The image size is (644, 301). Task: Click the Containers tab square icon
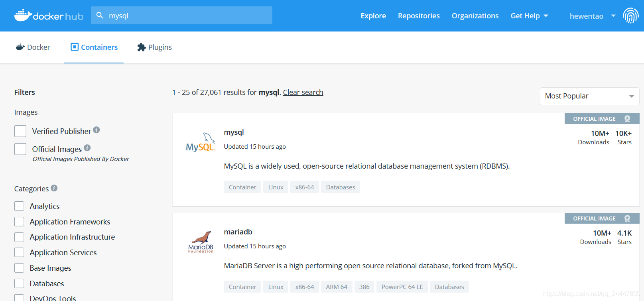click(x=75, y=47)
